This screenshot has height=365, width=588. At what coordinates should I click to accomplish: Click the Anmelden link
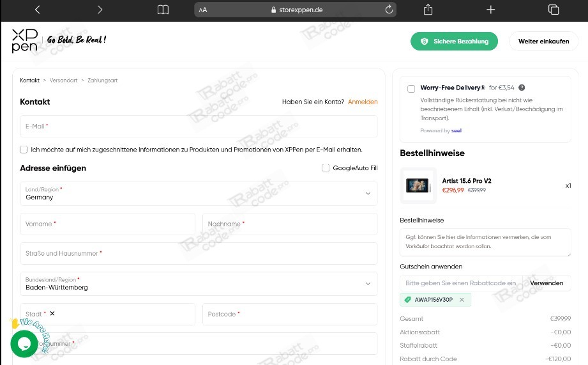coord(363,102)
